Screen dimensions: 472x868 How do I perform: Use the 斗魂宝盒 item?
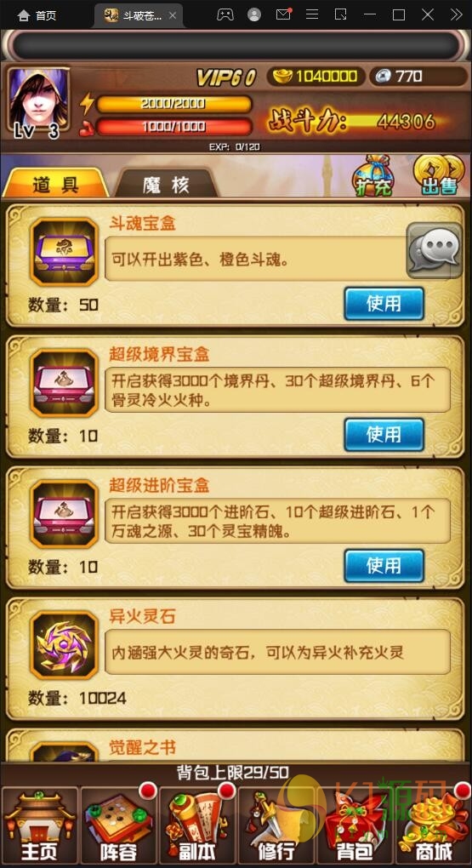[x=384, y=303]
